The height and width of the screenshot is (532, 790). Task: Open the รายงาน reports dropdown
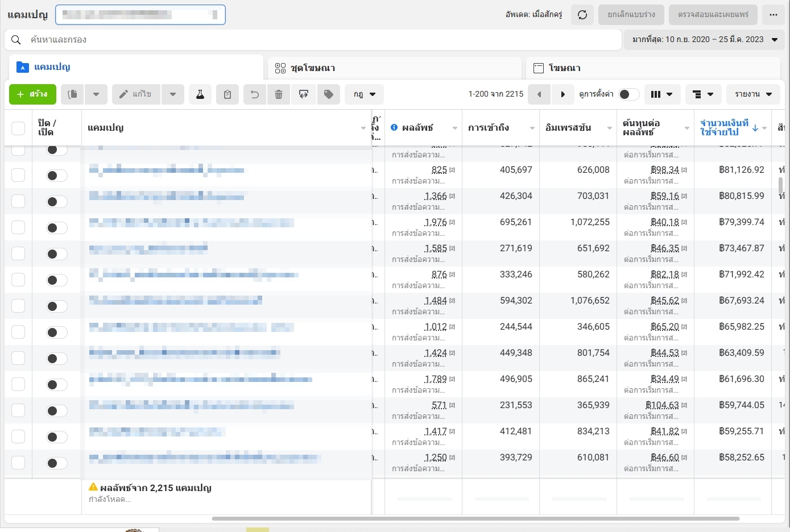tap(753, 94)
